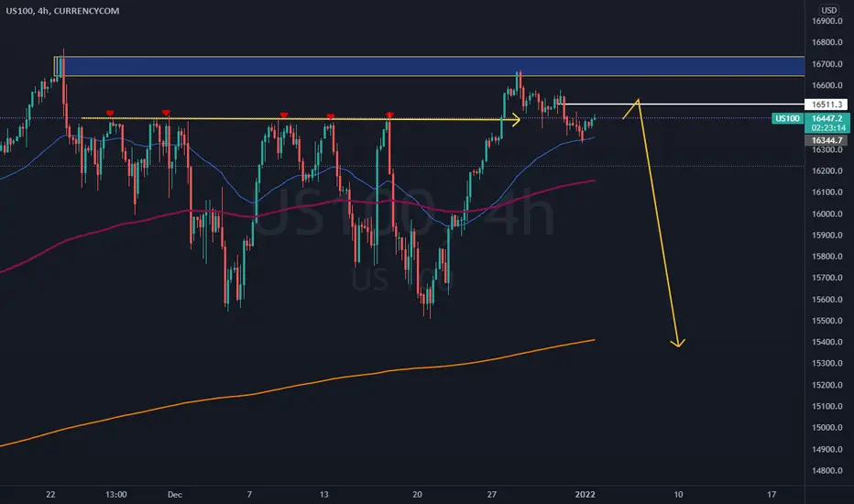Click the 20 date label on time axis

tap(417, 495)
